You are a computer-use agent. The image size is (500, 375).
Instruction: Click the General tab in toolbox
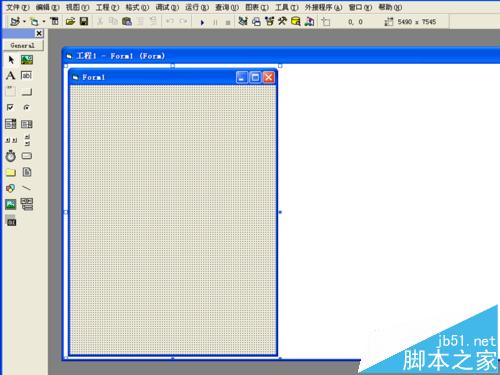(x=23, y=45)
